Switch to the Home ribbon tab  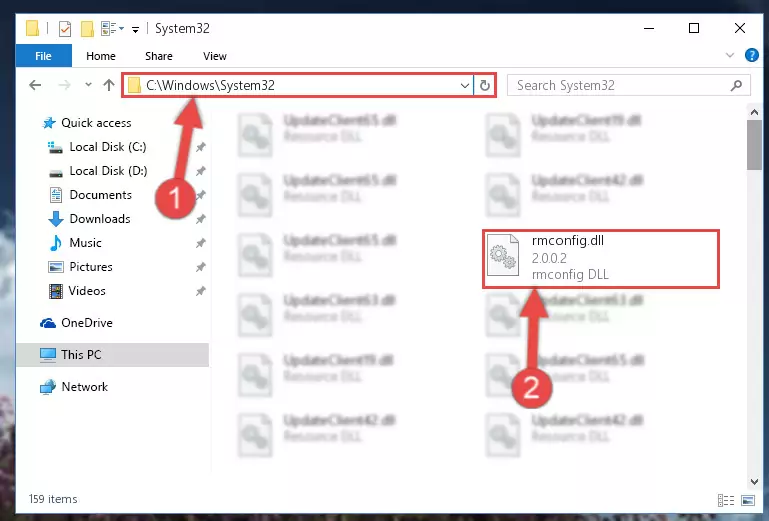point(101,56)
